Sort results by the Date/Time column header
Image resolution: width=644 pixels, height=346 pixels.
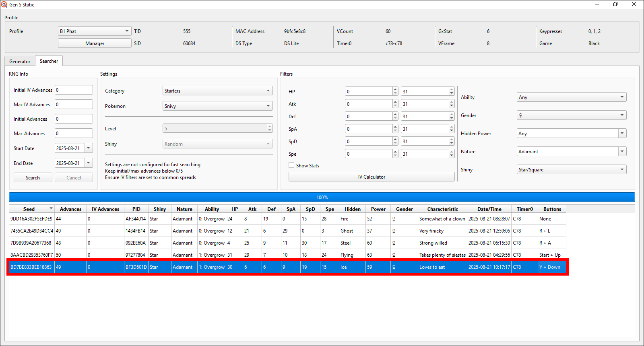(x=489, y=209)
